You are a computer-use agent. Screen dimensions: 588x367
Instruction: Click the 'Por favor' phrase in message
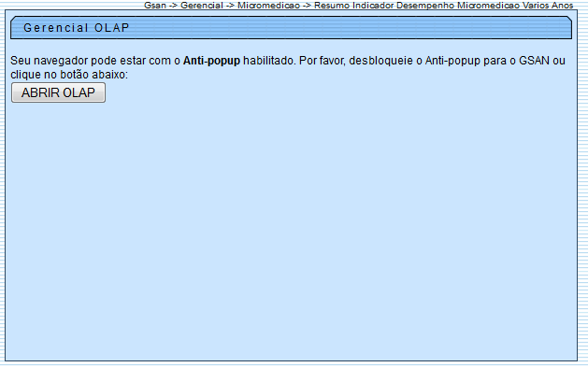pyautogui.click(x=323, y=61)
